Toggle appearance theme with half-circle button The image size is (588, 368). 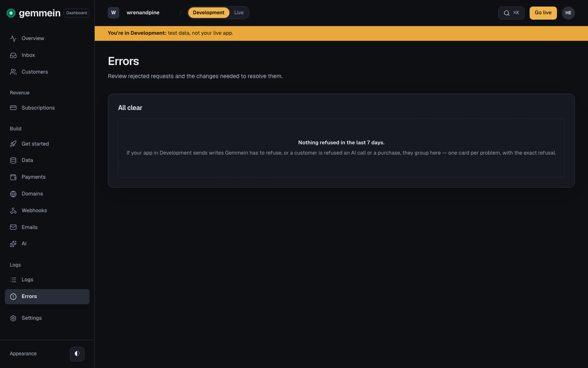(77, 354)
